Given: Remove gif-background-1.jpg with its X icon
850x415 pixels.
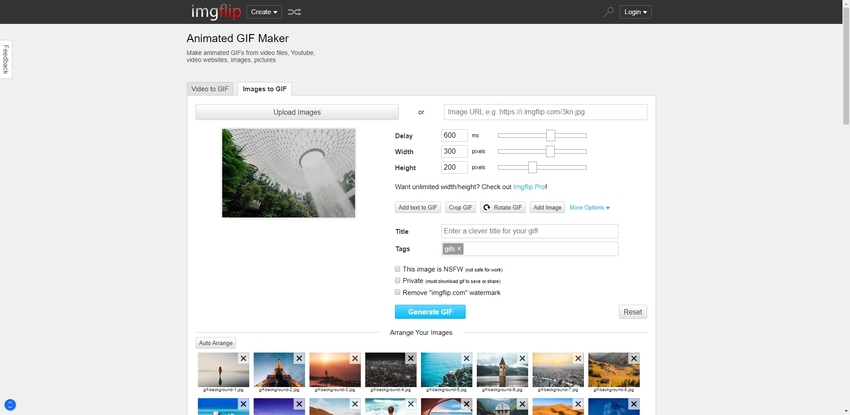Looking at the screenshot, I should coord(243,358).
